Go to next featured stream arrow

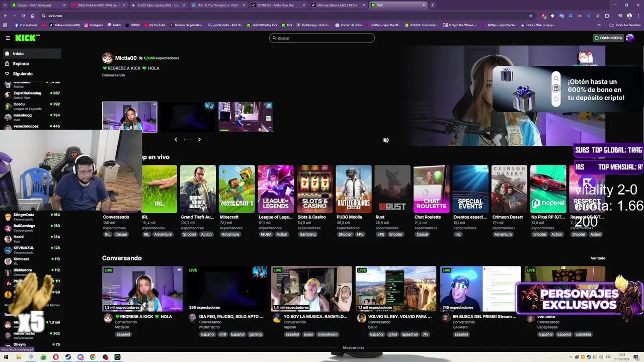tap(199, 139)
